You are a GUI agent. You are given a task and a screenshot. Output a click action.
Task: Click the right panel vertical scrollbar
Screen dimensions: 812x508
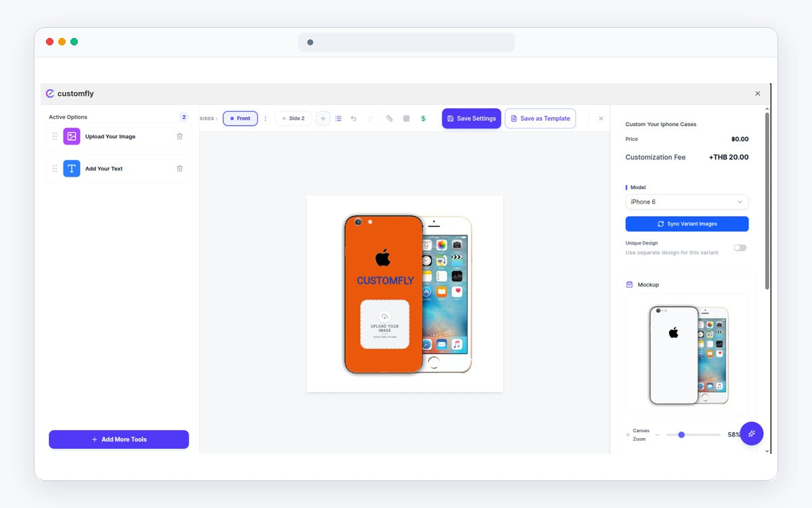tap(767, 200)
